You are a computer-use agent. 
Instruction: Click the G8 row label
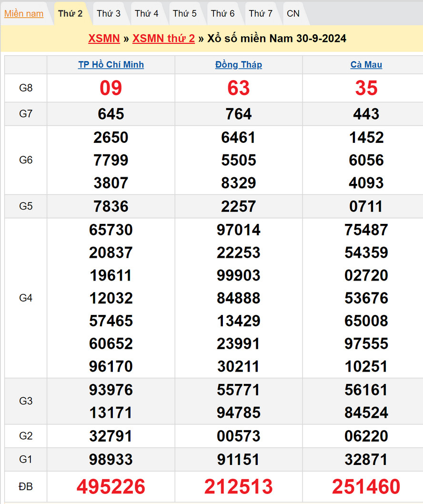26,88
